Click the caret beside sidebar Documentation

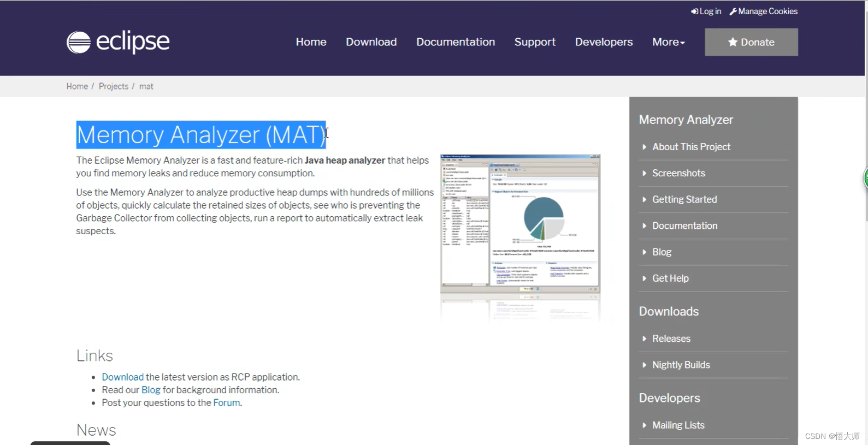point(645,226)
